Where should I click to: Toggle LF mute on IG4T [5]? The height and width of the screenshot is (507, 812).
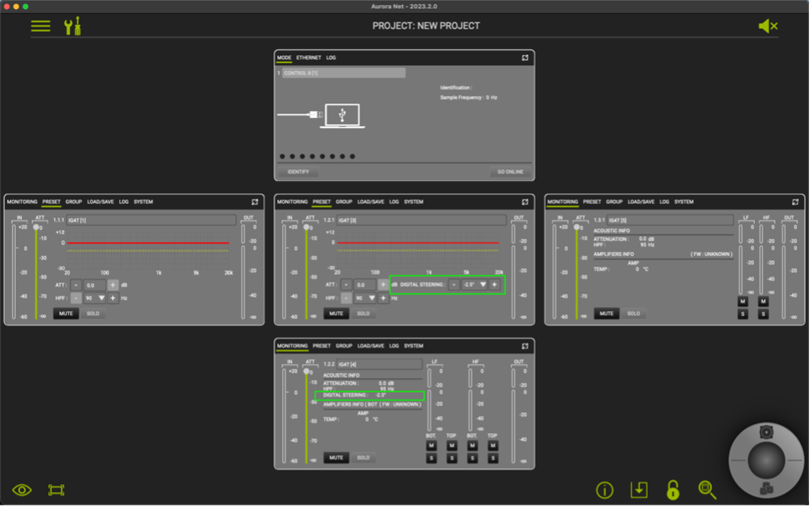pyautogui.click(x=742, y=302)
